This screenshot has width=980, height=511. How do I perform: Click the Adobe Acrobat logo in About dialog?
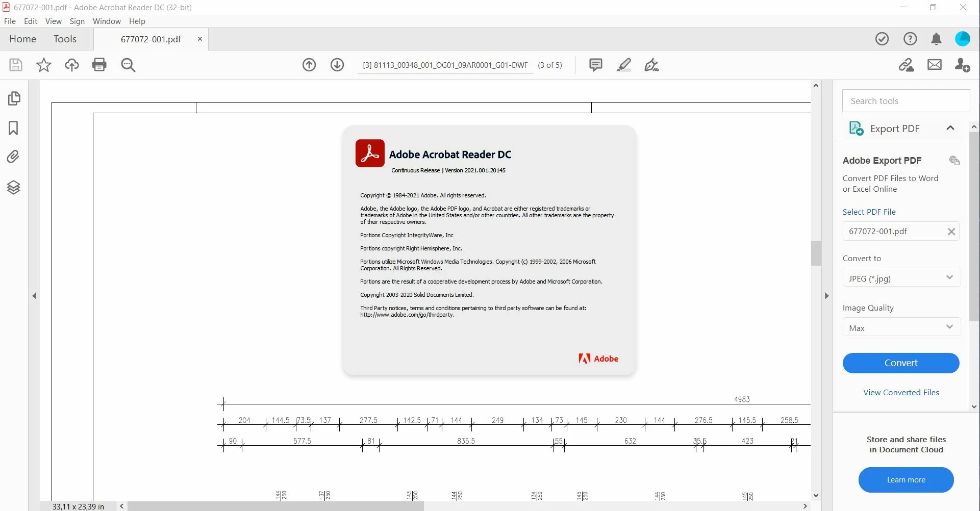(x=370, y=153)
